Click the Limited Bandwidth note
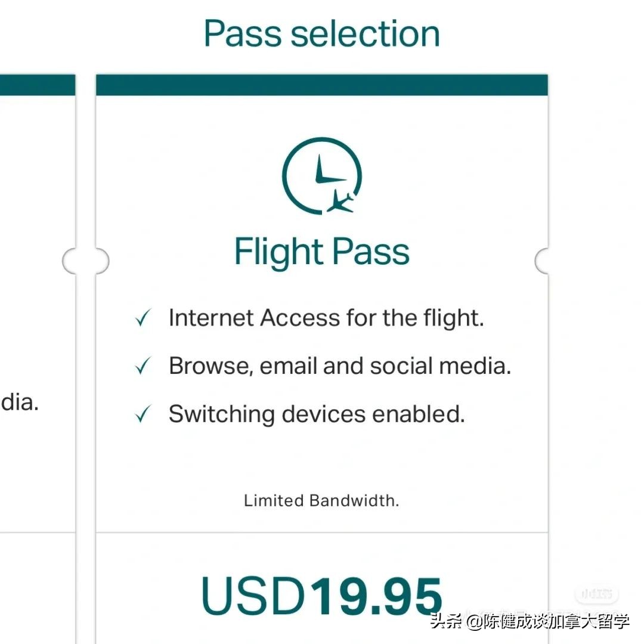Image resolution: width=644 pixels, height=644 pixels. pos(321,500)
